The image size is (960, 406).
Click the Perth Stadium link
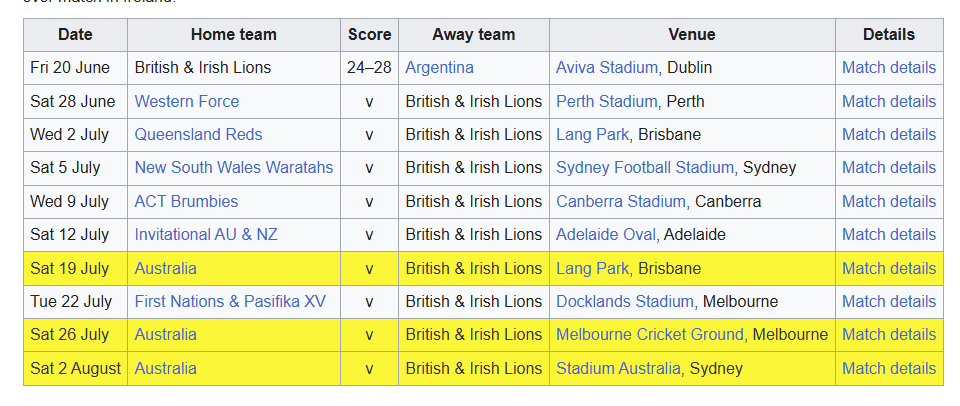(606, 101)
